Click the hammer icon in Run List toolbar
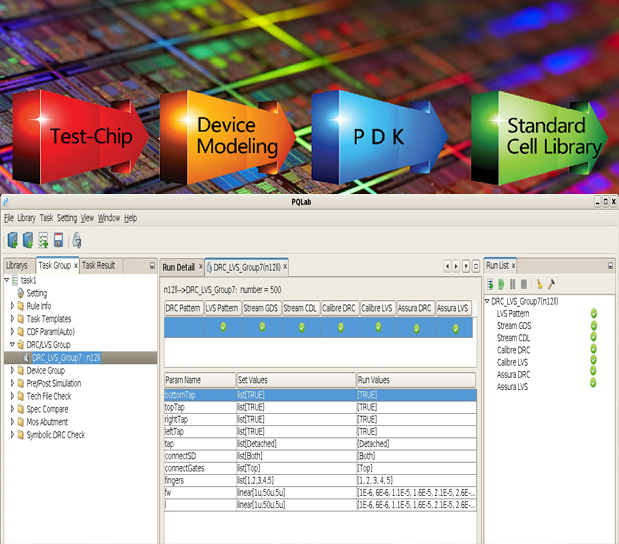This screenshot has width=619, height=544. pyautogui.click(x=550, y=285)
